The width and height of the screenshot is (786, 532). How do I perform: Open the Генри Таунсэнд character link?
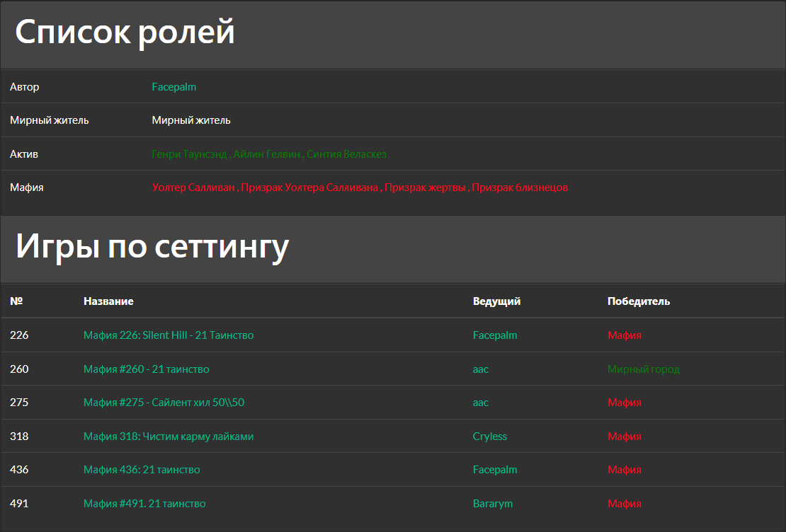(x=190, y=154)
